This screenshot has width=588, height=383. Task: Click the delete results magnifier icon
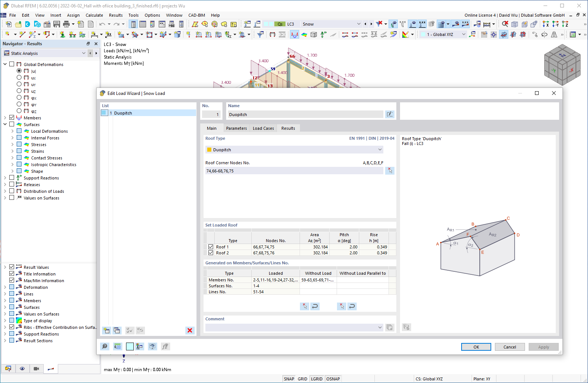tap(505, 24)
